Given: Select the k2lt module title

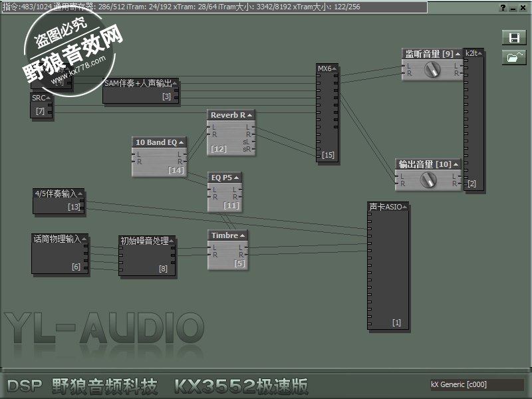Looking at the screenshot, I should point(471,53).
